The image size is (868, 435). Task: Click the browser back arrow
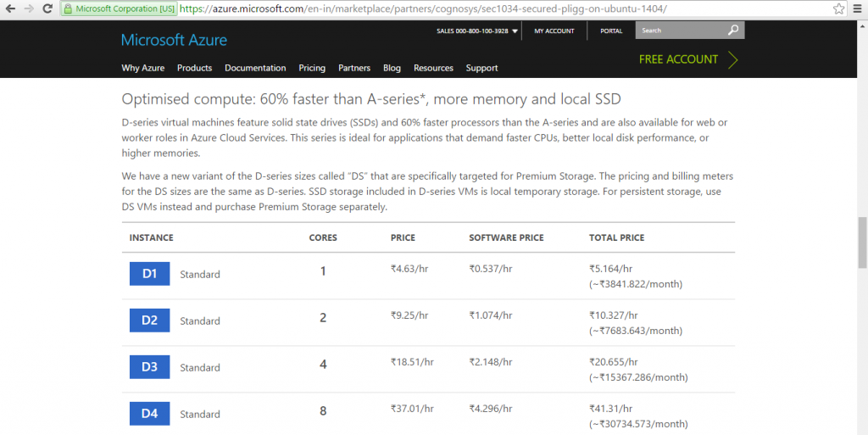tap(10, 9)
